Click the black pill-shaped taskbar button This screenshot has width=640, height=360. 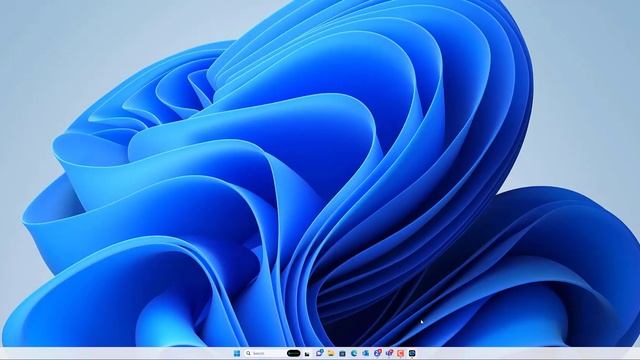pyautogui.click(x=294, y=353)
